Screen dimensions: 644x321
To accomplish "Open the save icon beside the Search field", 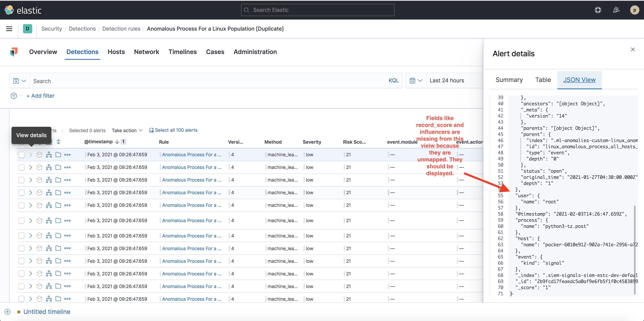I will point(16,81).
